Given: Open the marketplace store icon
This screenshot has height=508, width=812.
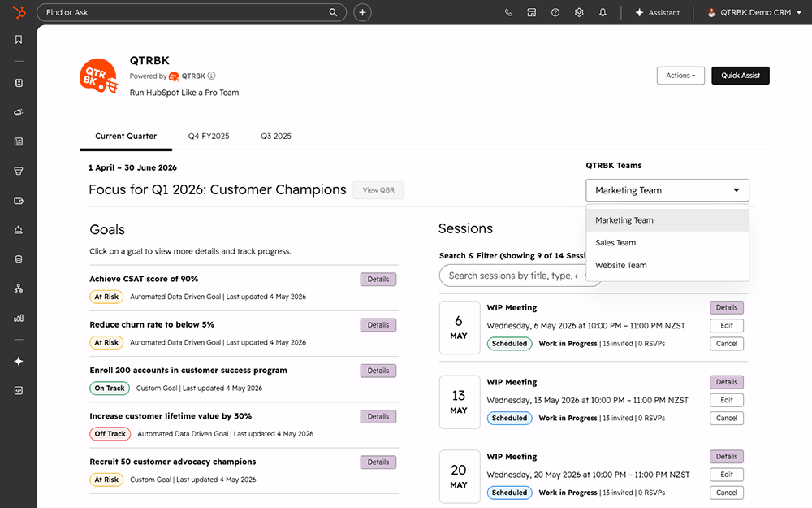Looking at the screenshot, I should click(531, 12).
